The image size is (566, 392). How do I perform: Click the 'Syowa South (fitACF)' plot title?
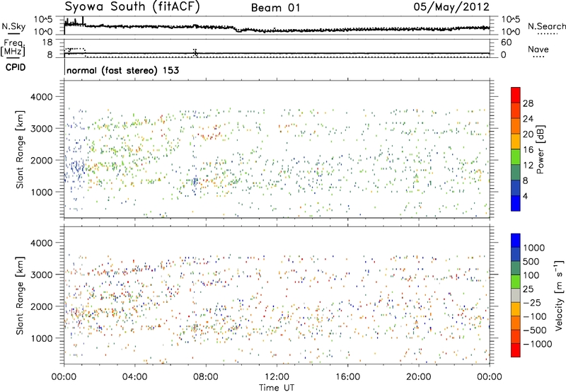(132, 6)
